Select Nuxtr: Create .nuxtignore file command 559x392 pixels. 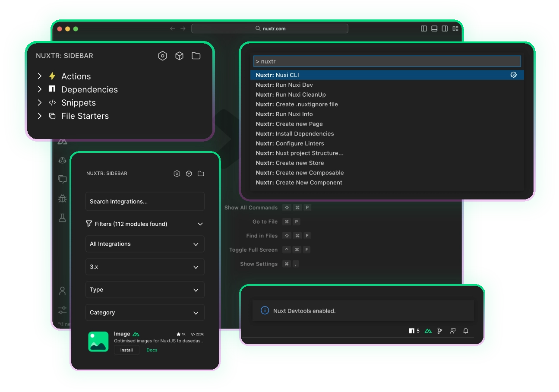pyautogui.click(x=387, y=104)
